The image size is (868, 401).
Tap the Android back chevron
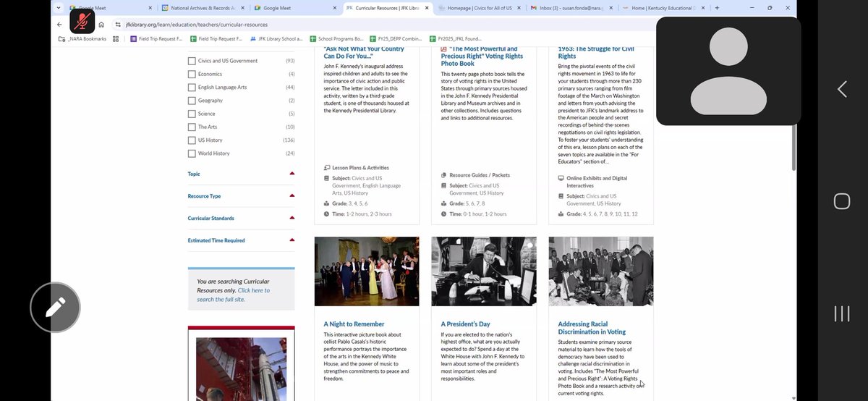(x=842, y=89)
